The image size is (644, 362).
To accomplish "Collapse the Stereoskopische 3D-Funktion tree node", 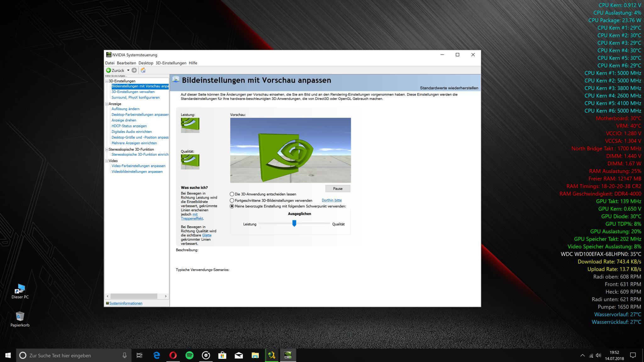I will pos(107,149).
